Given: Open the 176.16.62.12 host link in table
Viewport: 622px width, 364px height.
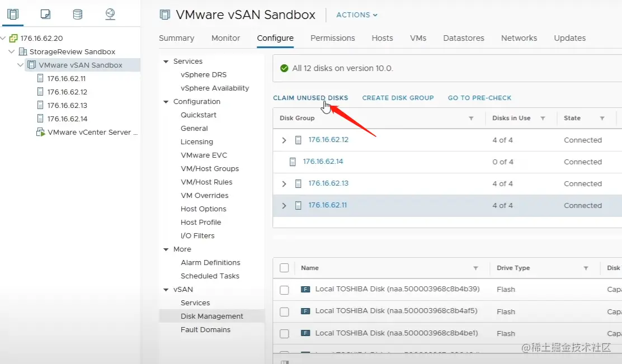Looking at the screenshot, I should (328, 140).
